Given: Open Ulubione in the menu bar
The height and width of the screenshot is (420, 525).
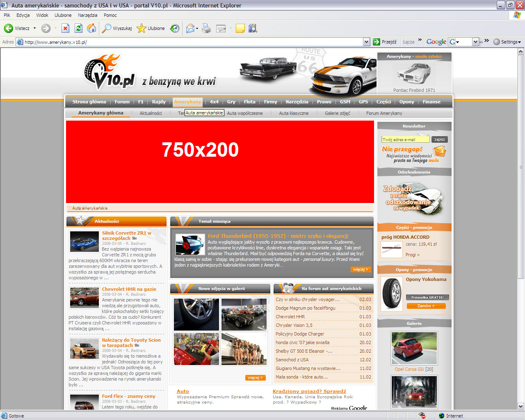Looking at the screenshot, I should (63, 15).
